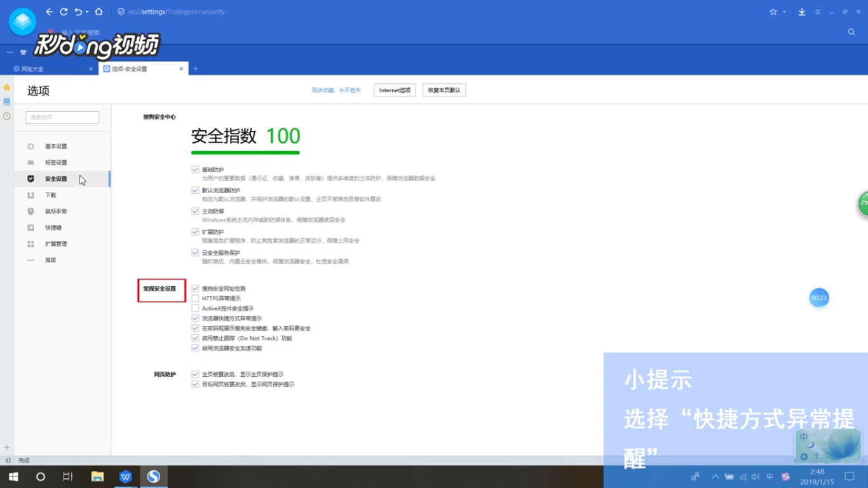Open WPS Office from the taskbar

[125, 477]
